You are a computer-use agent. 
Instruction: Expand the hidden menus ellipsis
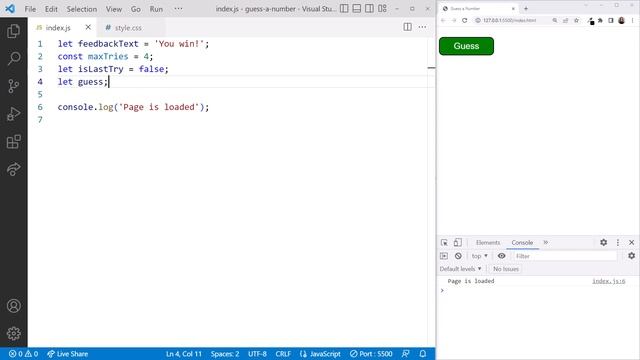pos(178,9)
